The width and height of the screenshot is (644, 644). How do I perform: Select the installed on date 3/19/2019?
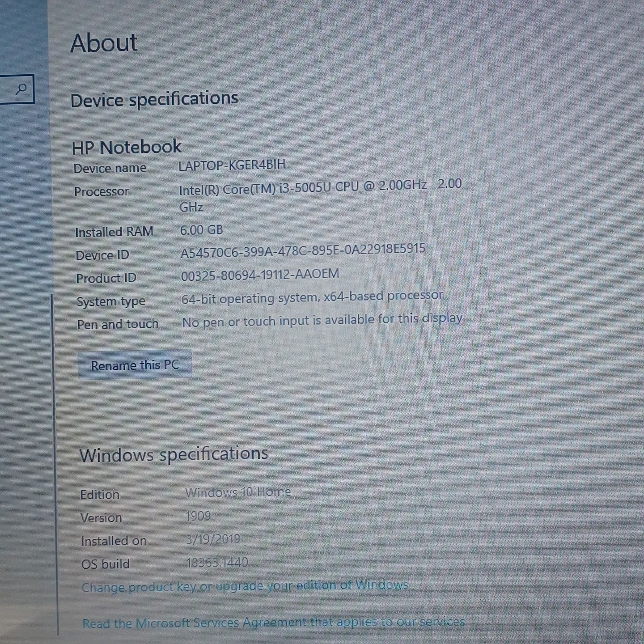point(213,539)
